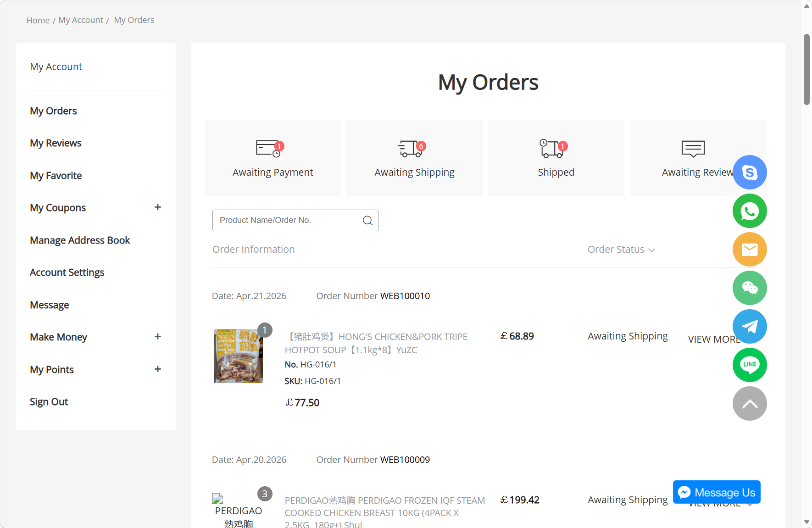
Task: Open Skype chat floating icon
Action: pos(750,172)
